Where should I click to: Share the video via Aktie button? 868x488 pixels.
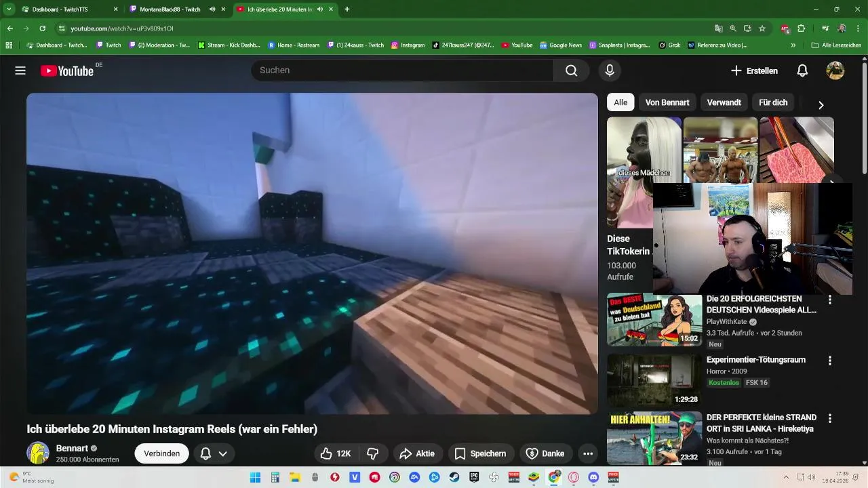coord(417,453)
